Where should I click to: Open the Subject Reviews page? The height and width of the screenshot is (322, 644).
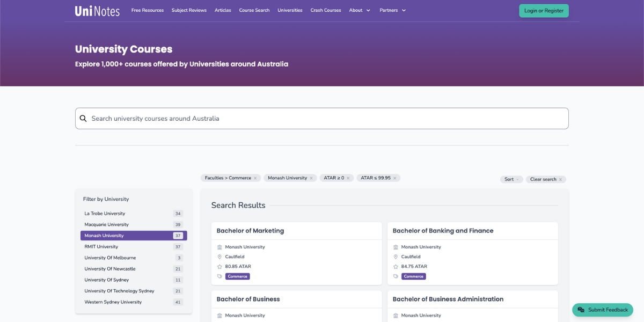[x=189, y=10]
